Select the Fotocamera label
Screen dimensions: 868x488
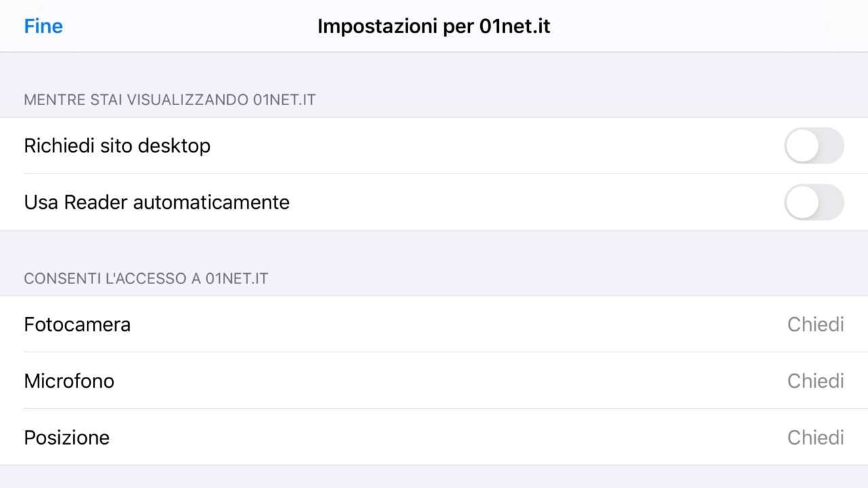(x=77, y=325)
